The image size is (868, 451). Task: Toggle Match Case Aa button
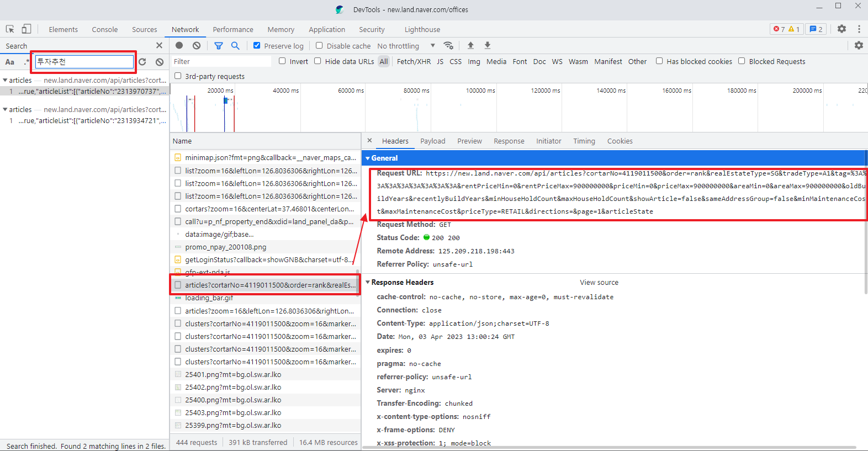pos(10,62)
